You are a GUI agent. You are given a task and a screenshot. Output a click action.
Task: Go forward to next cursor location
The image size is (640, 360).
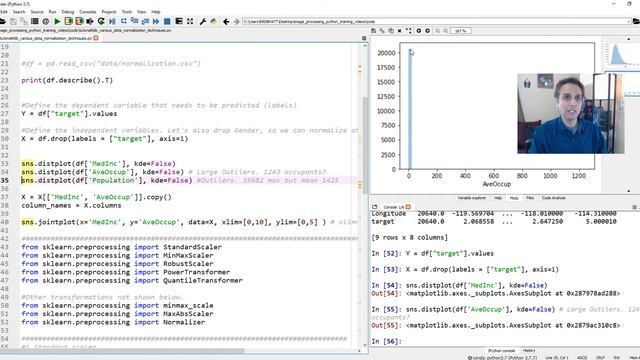pyautogui.click(x=236, y=21)
